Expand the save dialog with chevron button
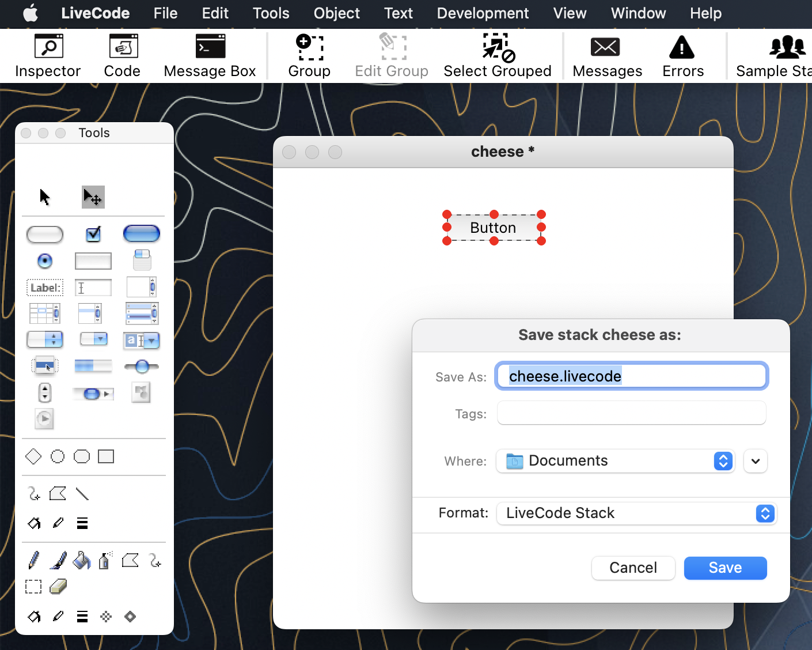Screen dimensions: 812x650 point(756,461)
